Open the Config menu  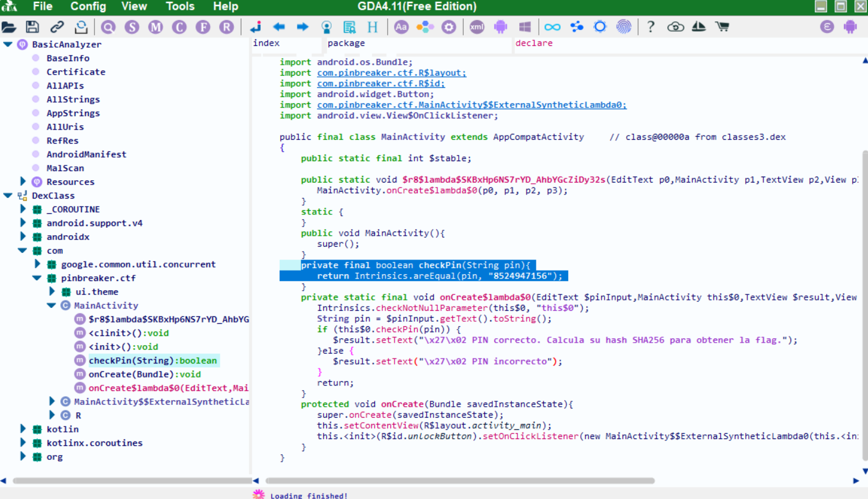88,7
